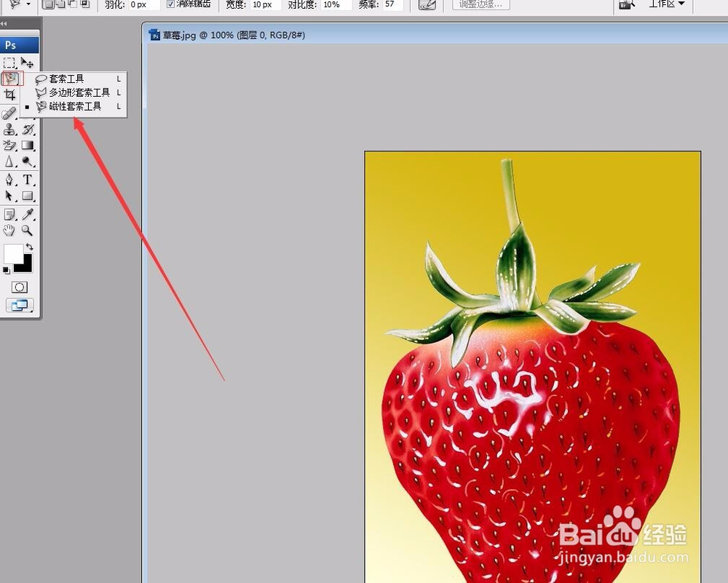Select the Rectangular Marquee tool
Screen dimensions: 728x583
[9, 63]
